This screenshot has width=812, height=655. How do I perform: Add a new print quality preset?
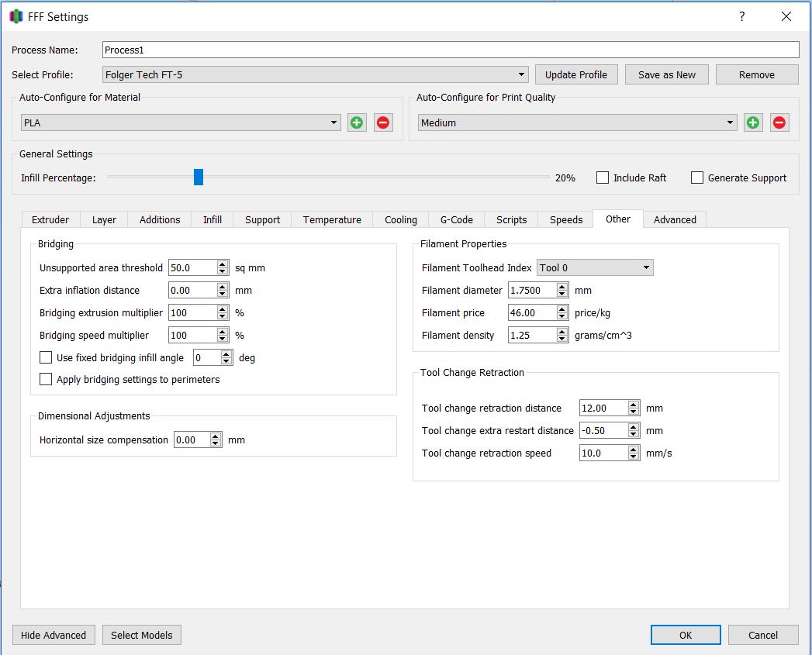[753, 122]
